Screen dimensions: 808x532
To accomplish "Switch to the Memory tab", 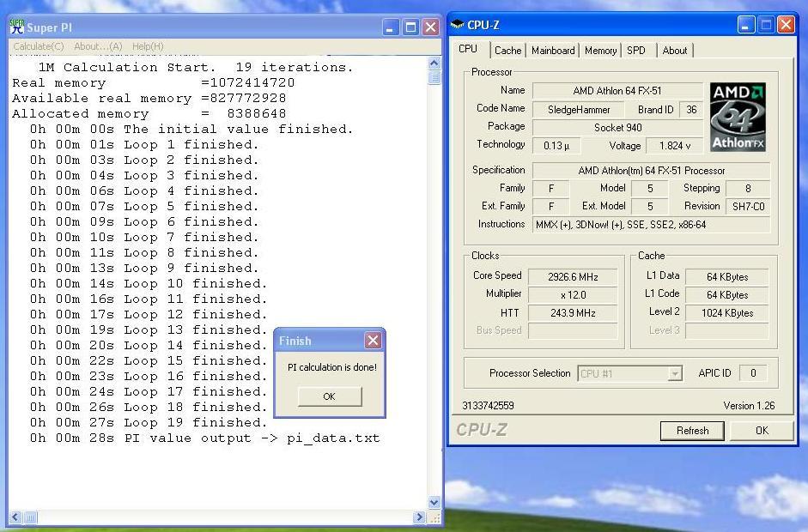I will 600,51.
